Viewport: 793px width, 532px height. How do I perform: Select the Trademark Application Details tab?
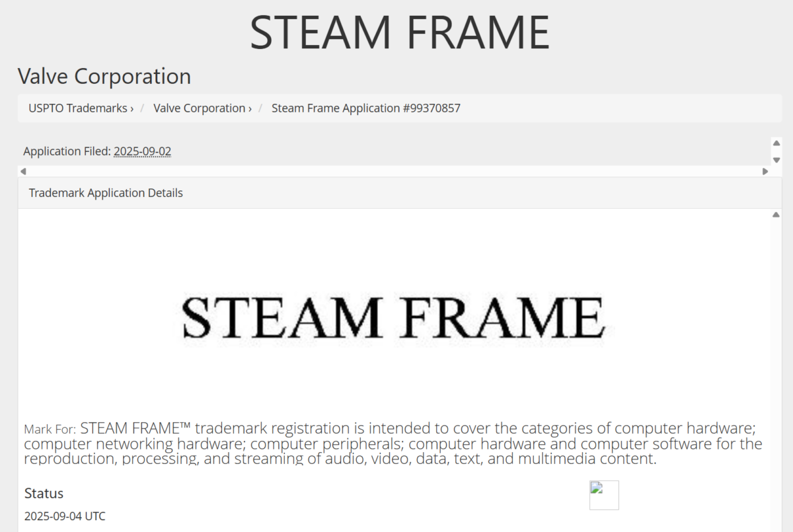click(x=106, y=192)
